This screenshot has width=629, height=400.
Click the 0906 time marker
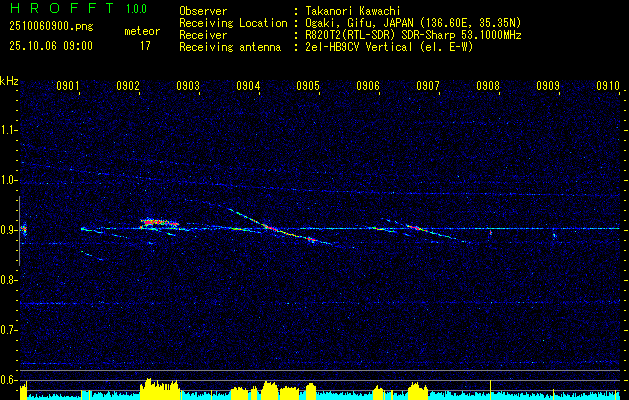[x=368, y=85]
